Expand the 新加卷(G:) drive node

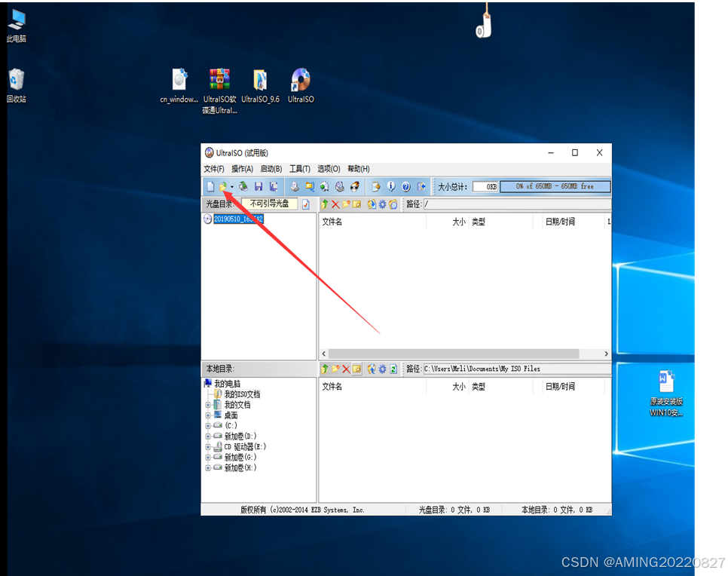click(x=207, y=457)
